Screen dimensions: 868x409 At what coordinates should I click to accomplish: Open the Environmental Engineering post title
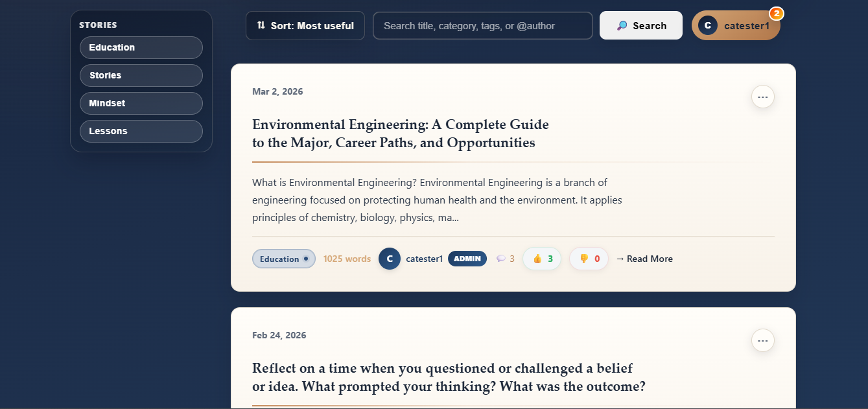pyautogui.click(x=400, y=134)
